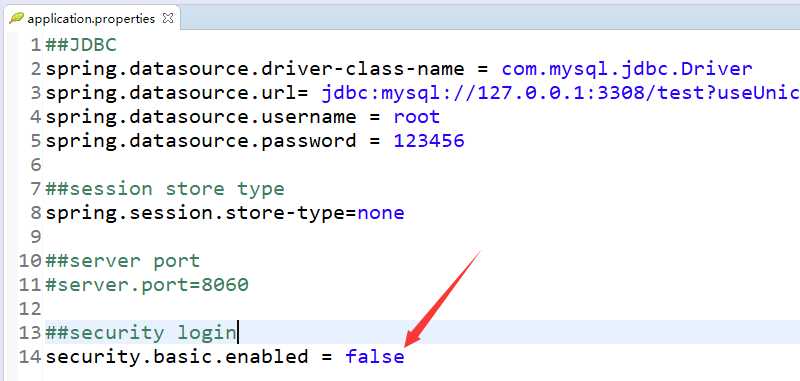Click line number 9 in the gutter
The width and height of the screenshot is (800, 381).
[x=36, y=237]
